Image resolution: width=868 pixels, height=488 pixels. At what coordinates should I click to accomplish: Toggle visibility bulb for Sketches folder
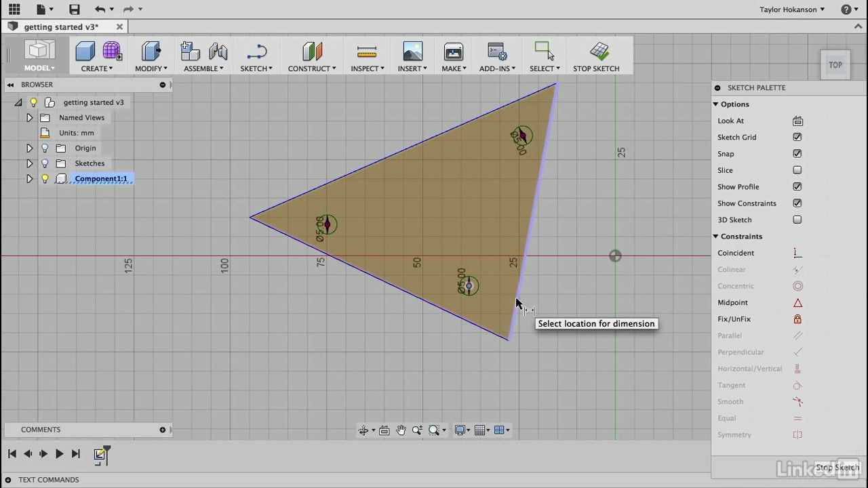pyautogui.click(x=45, y=163)
